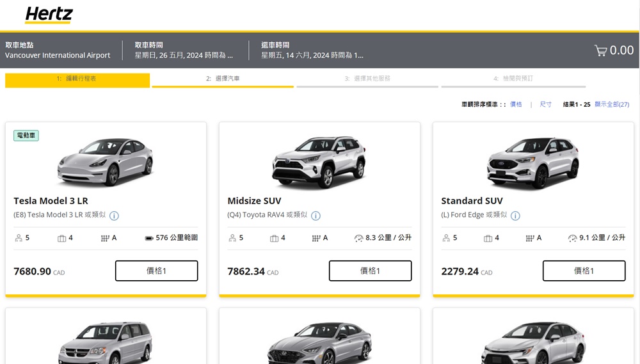
Task: Click the Hyundai sedan image in second row
Action: tap(319, 343)
